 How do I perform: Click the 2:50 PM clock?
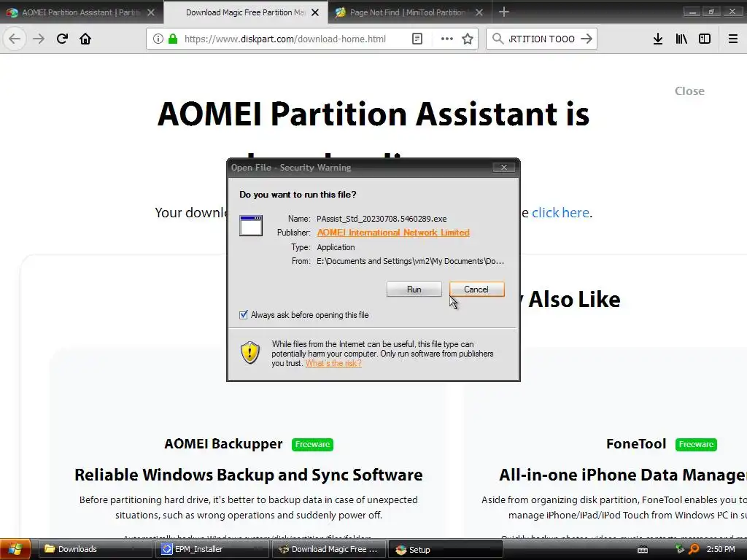coord(721,549)
